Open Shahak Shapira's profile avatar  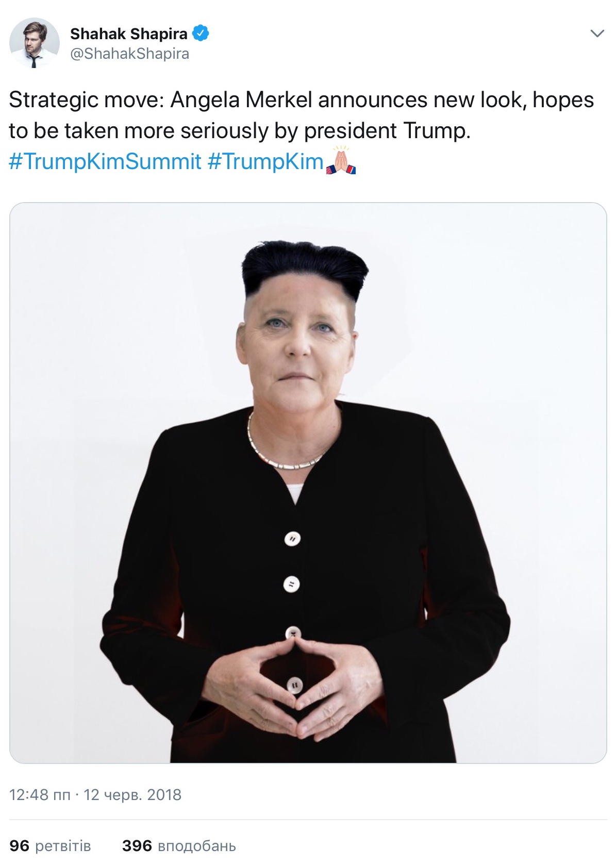35,43
